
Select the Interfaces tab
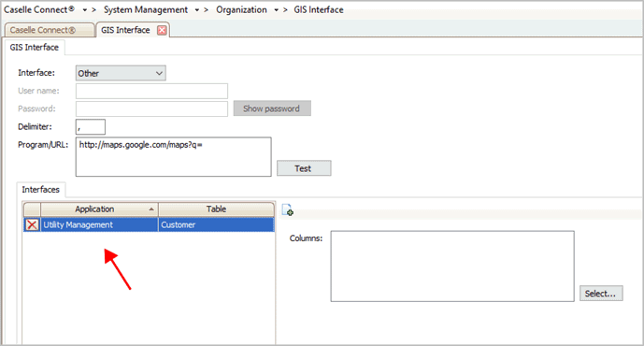[41, 190]
